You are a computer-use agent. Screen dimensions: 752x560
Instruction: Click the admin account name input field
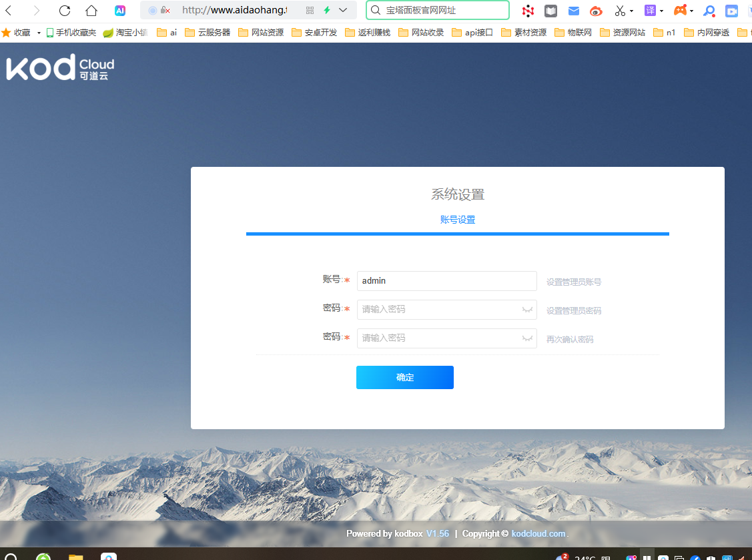pos(446,281)
